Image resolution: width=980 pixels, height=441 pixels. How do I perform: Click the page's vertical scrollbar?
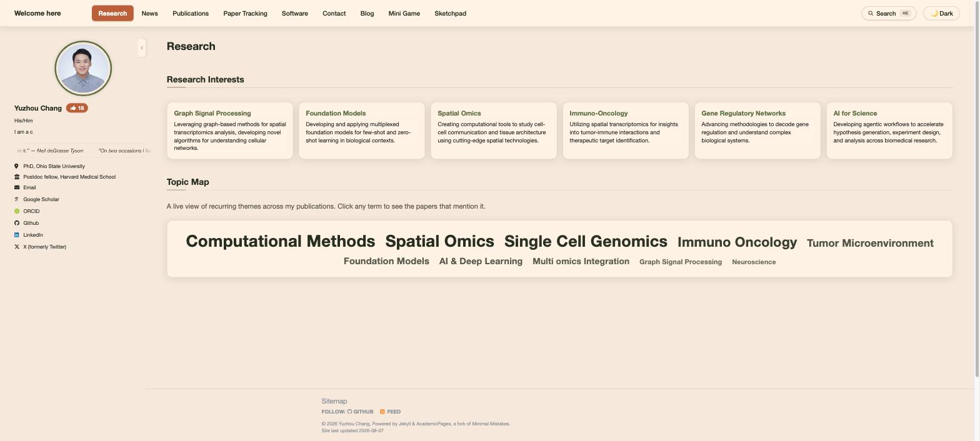pos(977,187)
